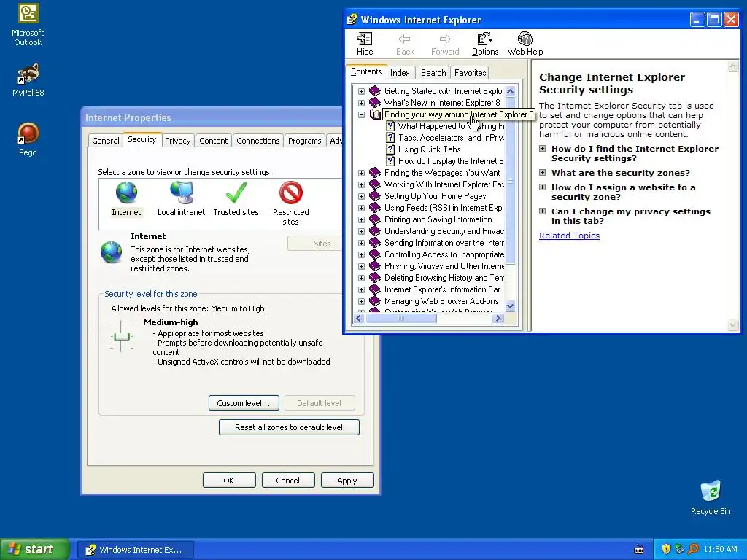Click the Contents tree scroll down arrow

point(510,306)
